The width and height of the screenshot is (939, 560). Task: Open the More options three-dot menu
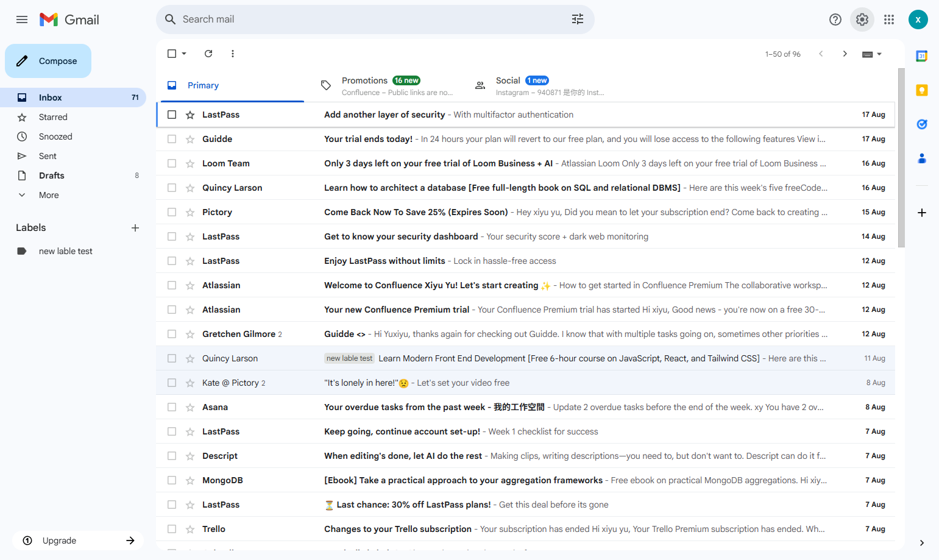tap(233, 54)
